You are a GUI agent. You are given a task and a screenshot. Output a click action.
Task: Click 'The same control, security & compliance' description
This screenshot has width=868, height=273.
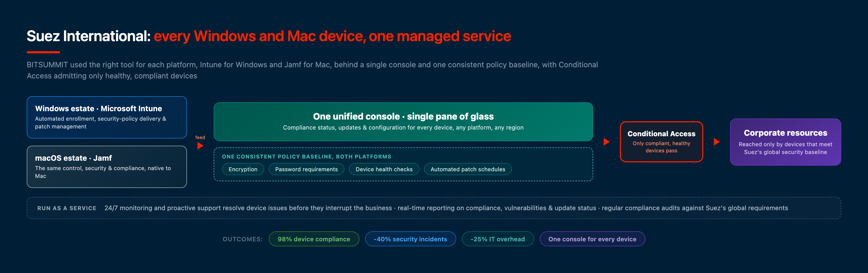(103, 172)
